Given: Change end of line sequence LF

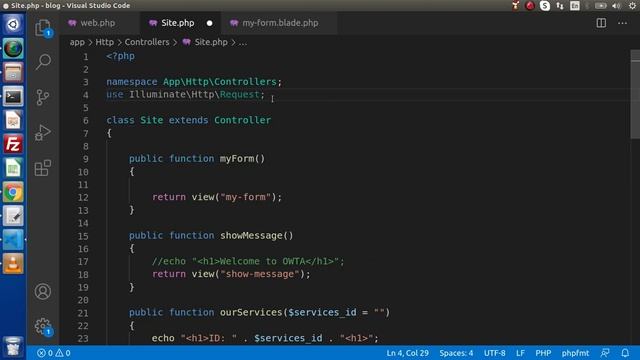Looking at the screenshot, I should coord(520,353).
